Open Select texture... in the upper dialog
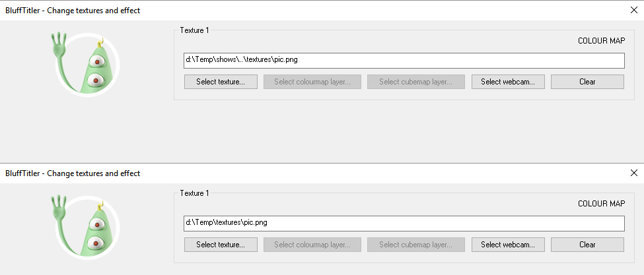This screenshot has height=275, width=644. (x=221, y=82)
